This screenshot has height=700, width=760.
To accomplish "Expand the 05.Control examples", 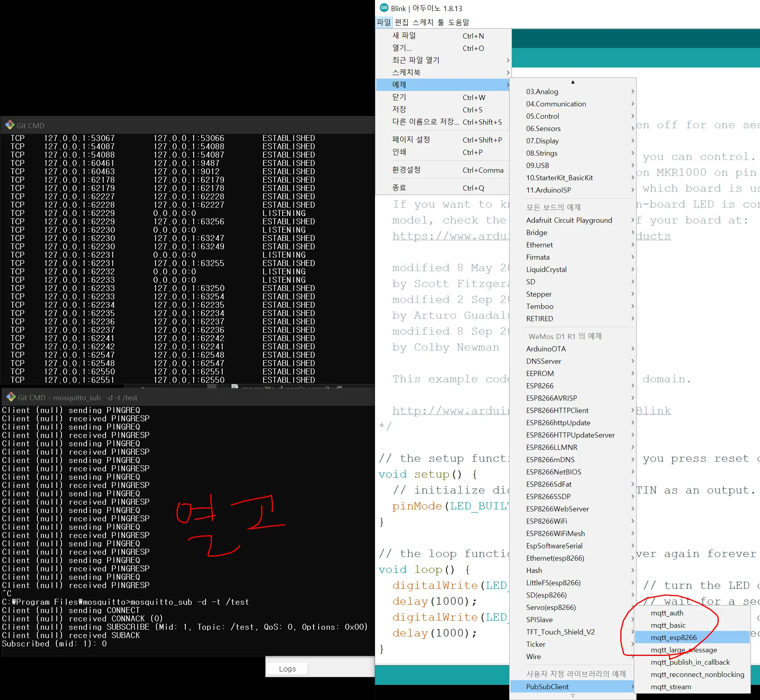I will coord(573,116).
